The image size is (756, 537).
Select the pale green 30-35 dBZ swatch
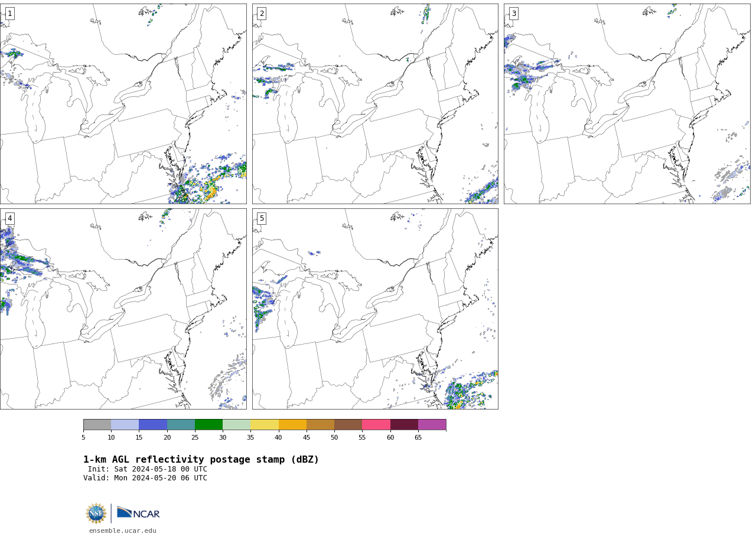pos(236,425)
